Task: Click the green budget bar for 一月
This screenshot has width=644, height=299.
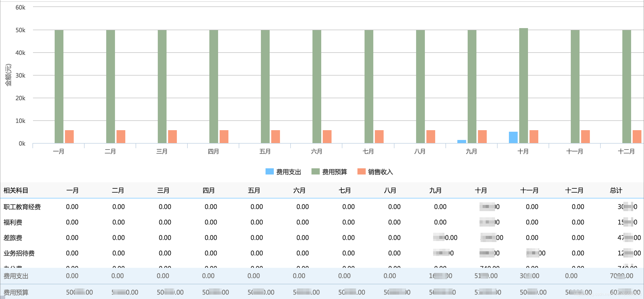Action: 59,86
